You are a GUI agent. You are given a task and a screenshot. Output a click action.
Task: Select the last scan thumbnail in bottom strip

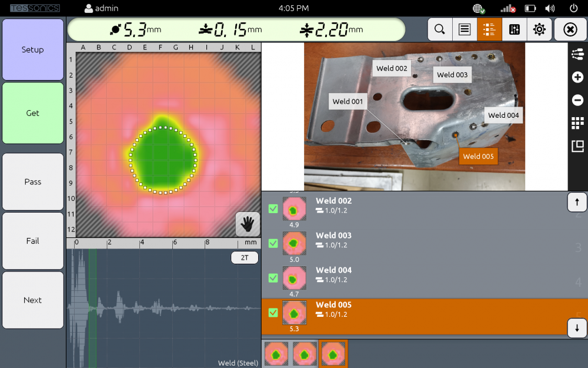click(x=333, y=353)
